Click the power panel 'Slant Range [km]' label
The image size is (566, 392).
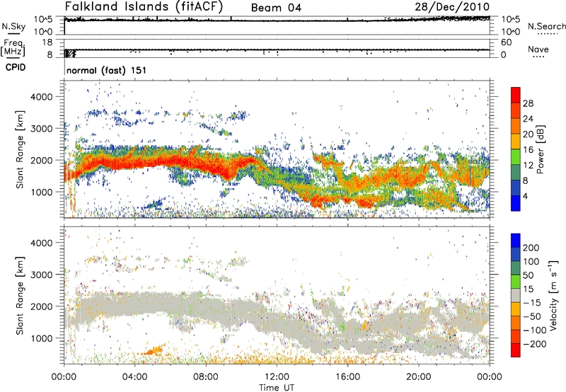pyautogui.click(x=20, y=149)
